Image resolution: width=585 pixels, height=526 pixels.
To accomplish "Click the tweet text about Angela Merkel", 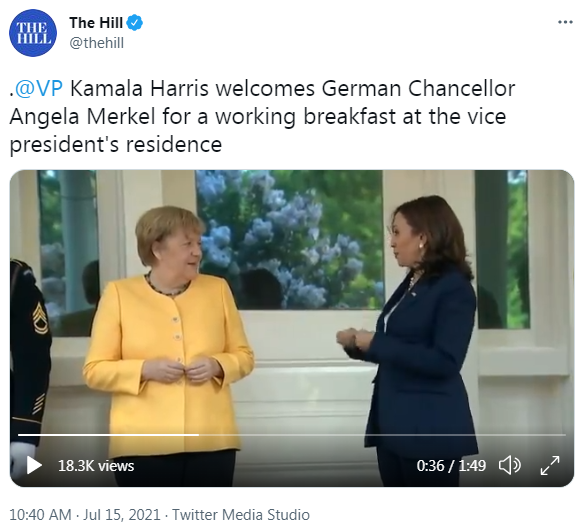I will (x=262, y=116).
